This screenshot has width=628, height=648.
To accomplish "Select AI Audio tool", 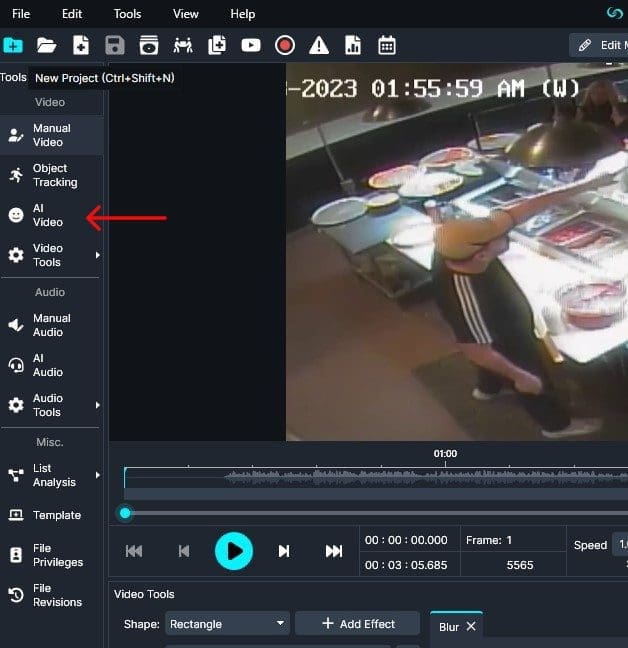I will (x=52, y=365).
